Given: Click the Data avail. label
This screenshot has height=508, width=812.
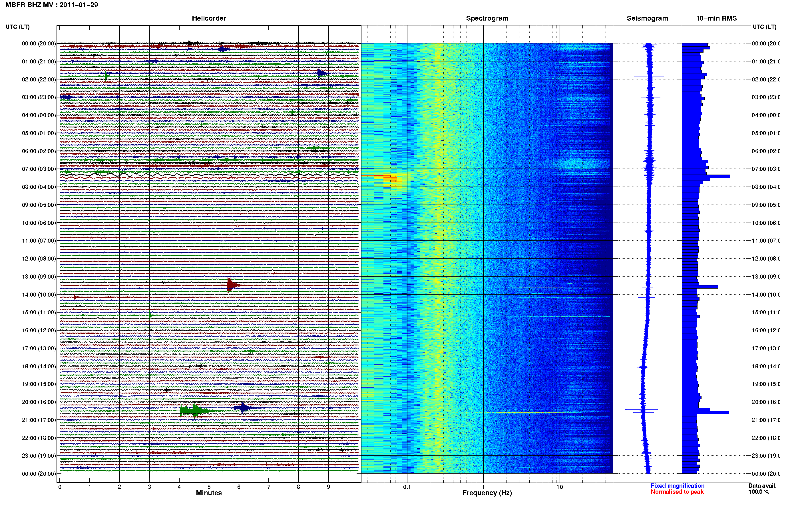Looking at the screenshot, I should coord(762,486).
